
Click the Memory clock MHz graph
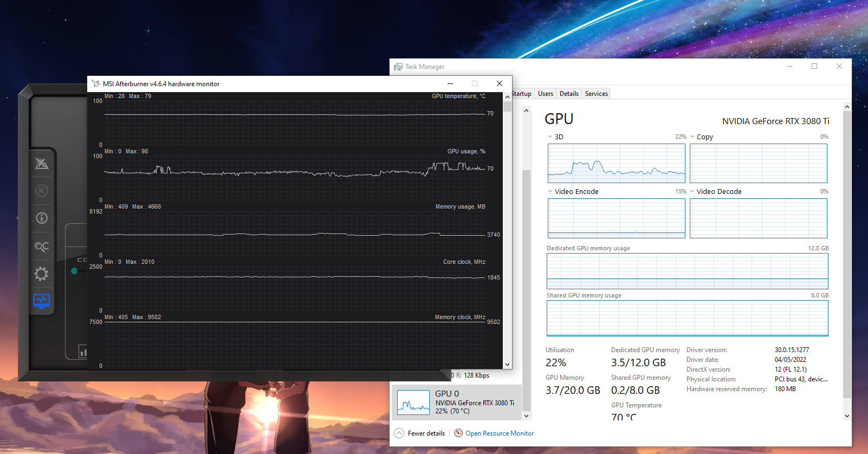295,343
